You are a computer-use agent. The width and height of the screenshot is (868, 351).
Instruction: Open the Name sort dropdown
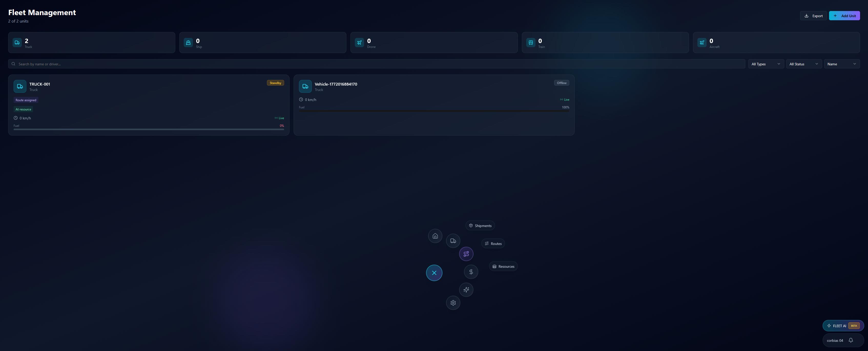click(x=842, y=64)
